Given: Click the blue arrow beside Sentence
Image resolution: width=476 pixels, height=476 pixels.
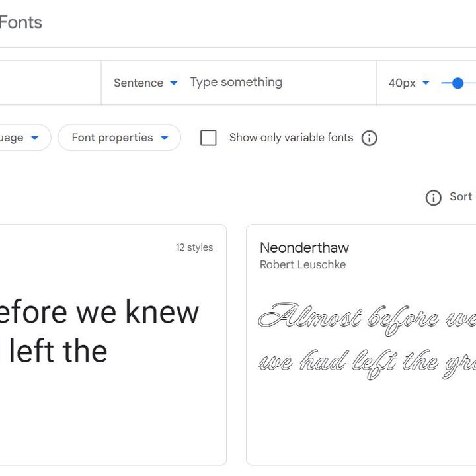Looking at the screenshot, I should [174, 83].
